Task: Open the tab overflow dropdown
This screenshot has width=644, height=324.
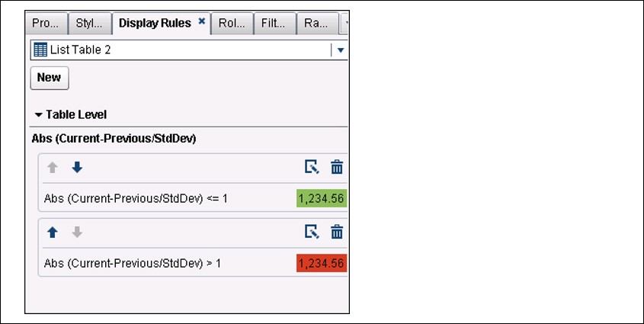Action: 345,24
